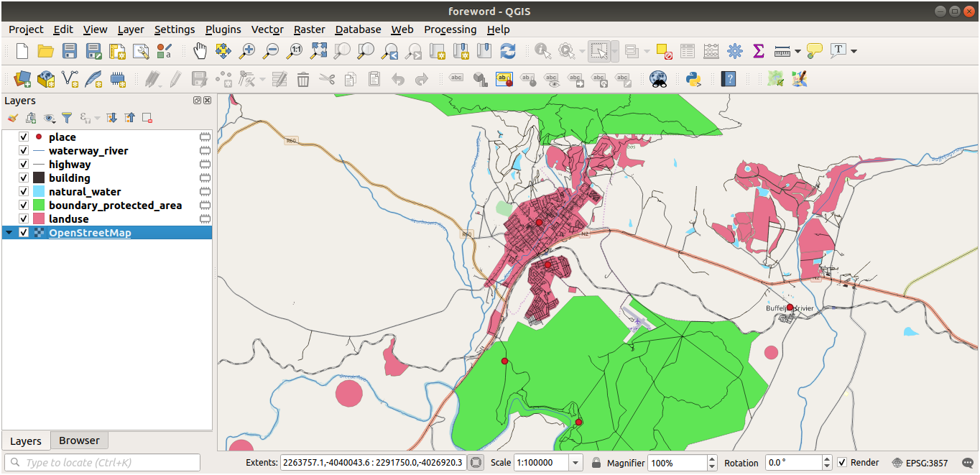The image size is (980, 475).
Task: Activate the Zoom In tool
Action: 247,51
